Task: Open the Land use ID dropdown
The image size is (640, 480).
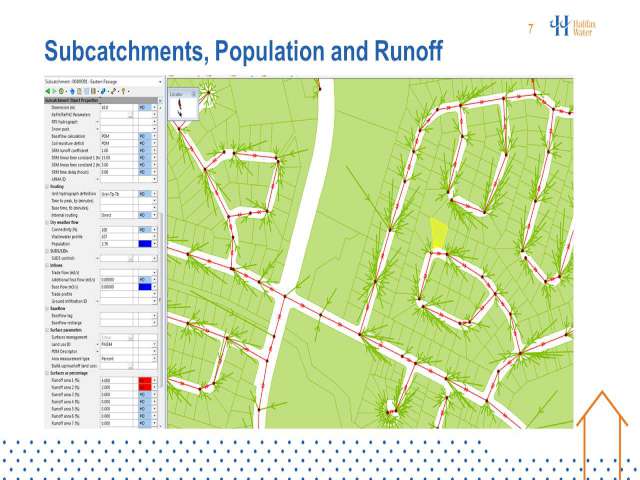Action: click(155, 344)
